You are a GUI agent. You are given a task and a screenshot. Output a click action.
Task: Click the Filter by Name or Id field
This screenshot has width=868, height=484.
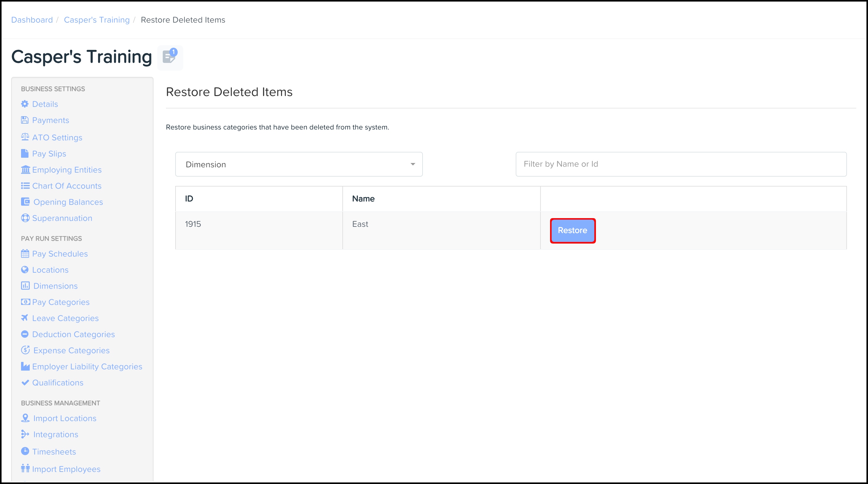681,164
